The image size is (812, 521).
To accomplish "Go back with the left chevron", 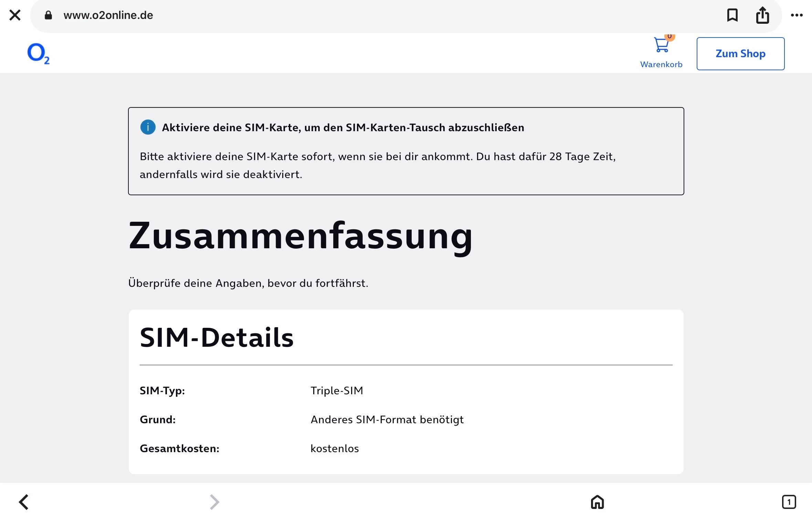I will click(23, 502).
